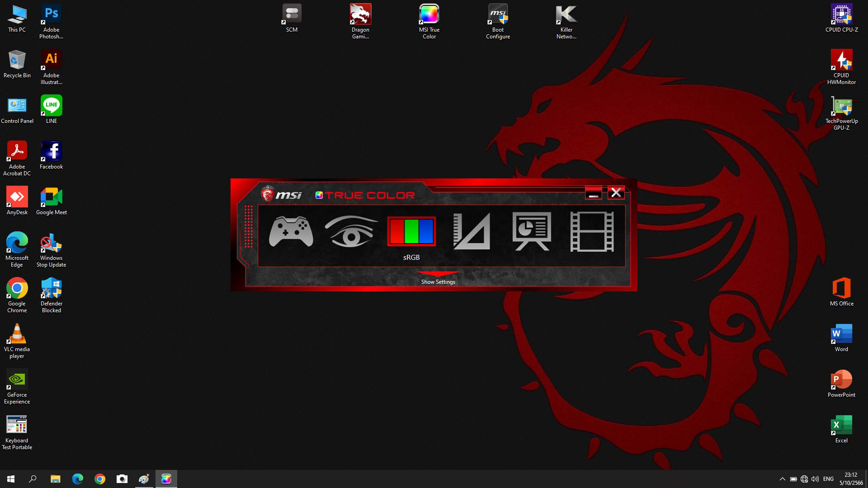Open the camera app in taskbar

[122, 479]
